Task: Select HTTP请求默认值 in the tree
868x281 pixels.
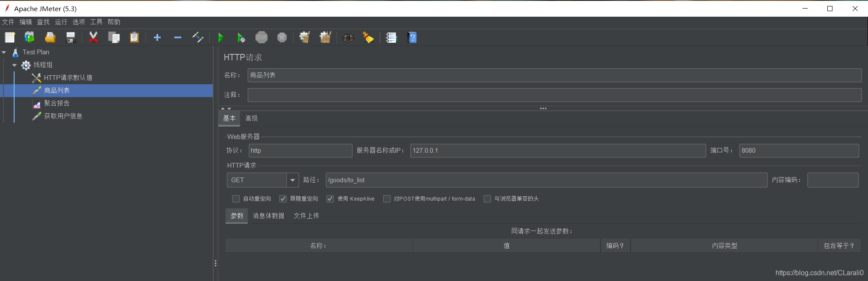Action: (x=68, y=78)
